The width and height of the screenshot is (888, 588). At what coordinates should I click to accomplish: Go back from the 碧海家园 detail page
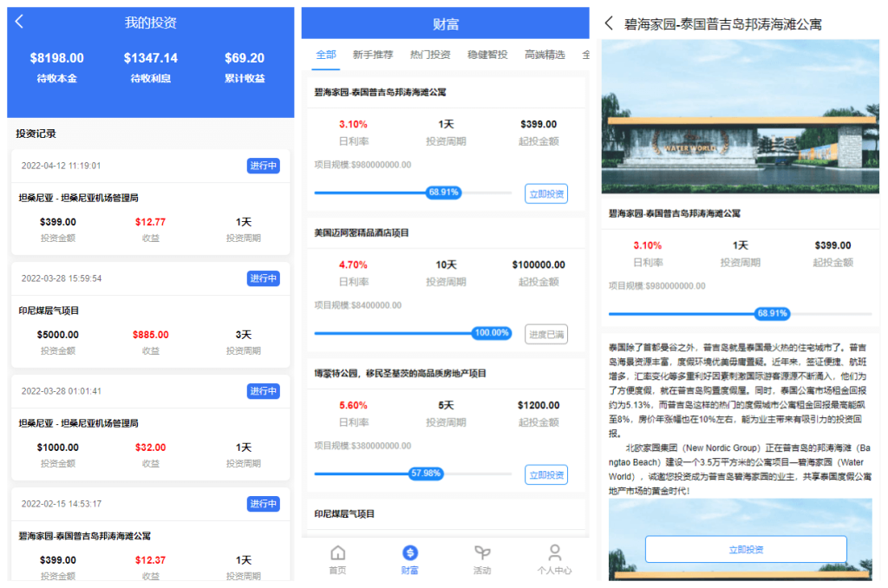pos(609,23)
